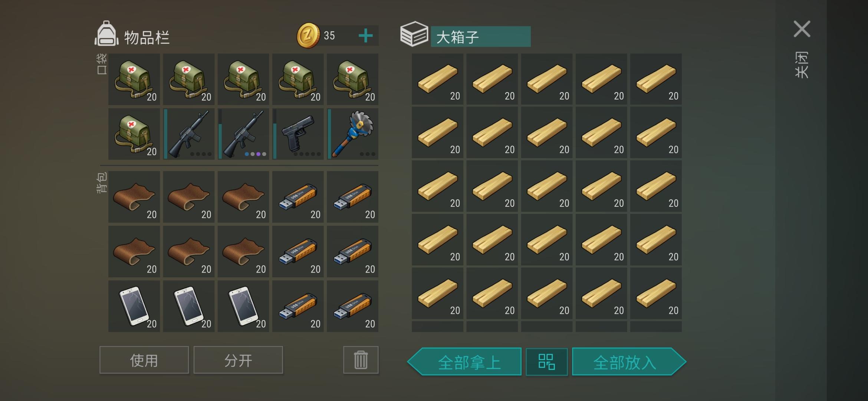Click the chest box icon beside 大箱子
Screen dimensions: 868x401
click(x=414, y=34)
